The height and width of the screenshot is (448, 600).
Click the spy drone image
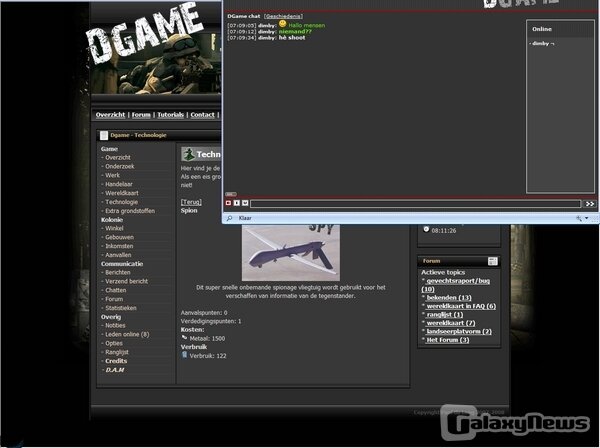(291, 253)
